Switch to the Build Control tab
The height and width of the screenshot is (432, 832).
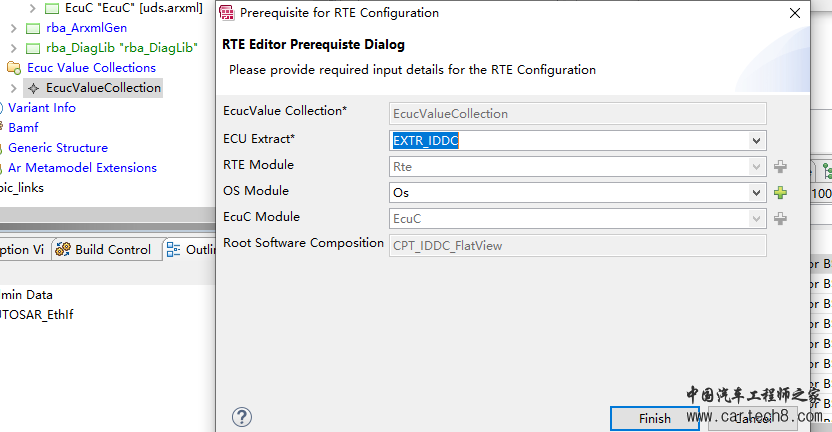click(103, 249)
